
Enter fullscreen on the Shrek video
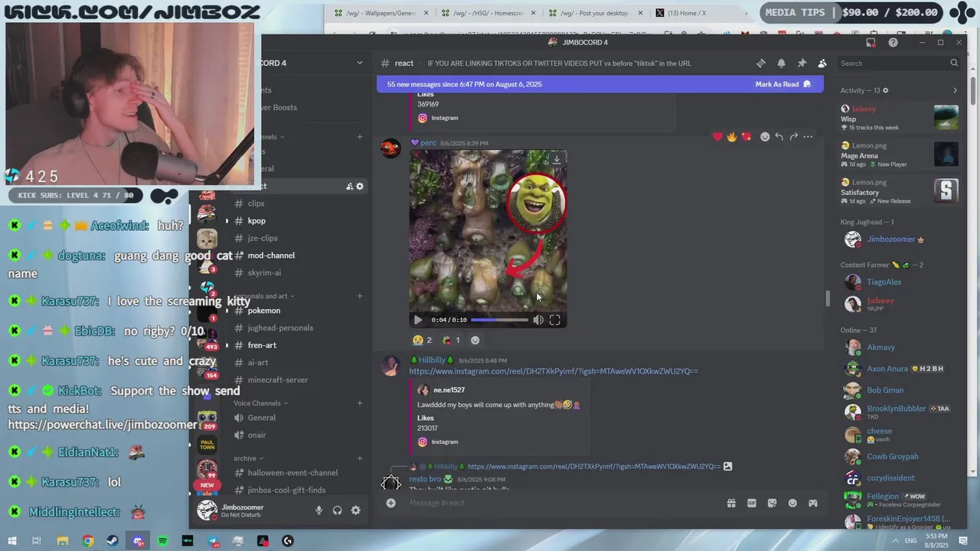[x=555, y=320]
